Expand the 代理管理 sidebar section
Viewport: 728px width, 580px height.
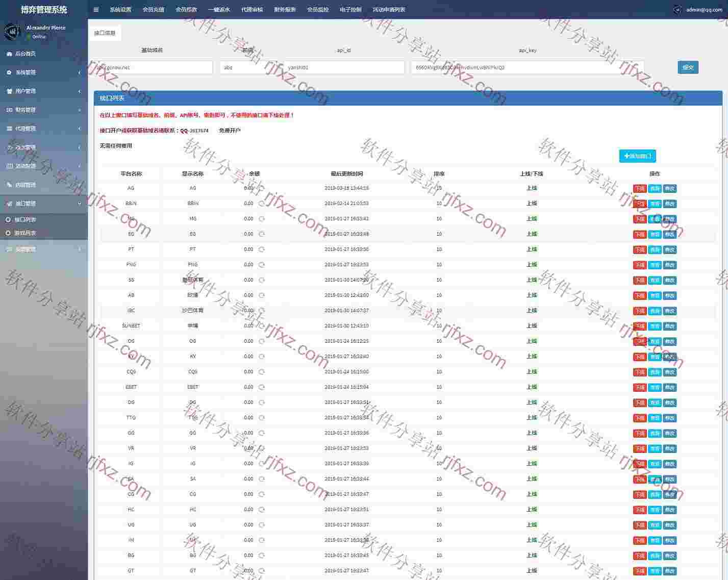44,129
